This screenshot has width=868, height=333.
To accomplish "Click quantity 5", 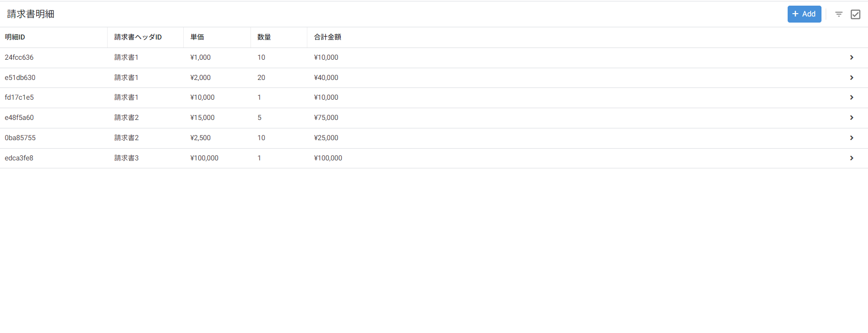I will (259, 118).
